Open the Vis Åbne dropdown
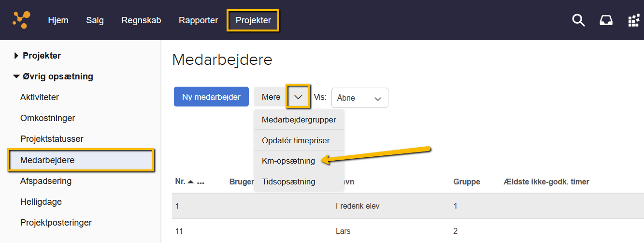Screen dimensions: 644x243 [x=359, y=98]
